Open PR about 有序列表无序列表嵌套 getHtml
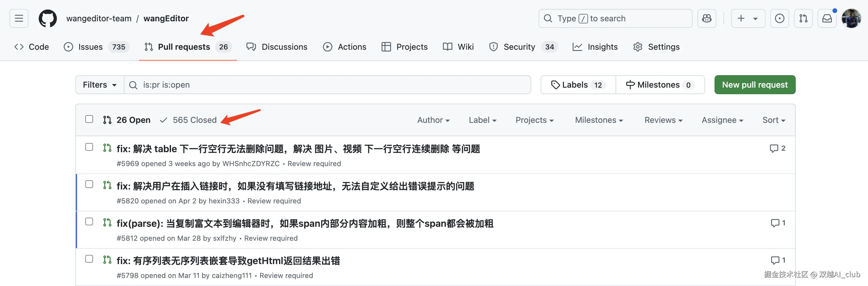This screenshot has height=286, width=868. coord(228,261)
